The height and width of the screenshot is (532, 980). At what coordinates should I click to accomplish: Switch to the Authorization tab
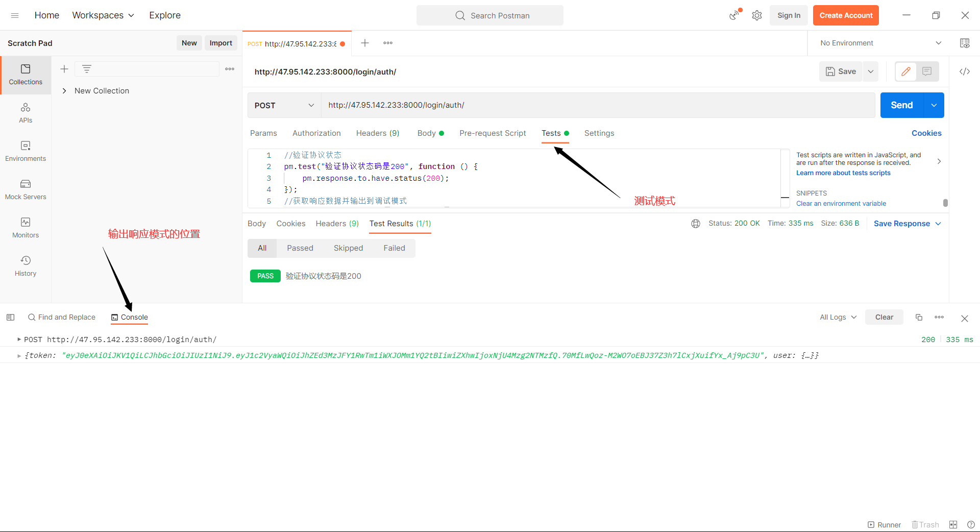316,133
